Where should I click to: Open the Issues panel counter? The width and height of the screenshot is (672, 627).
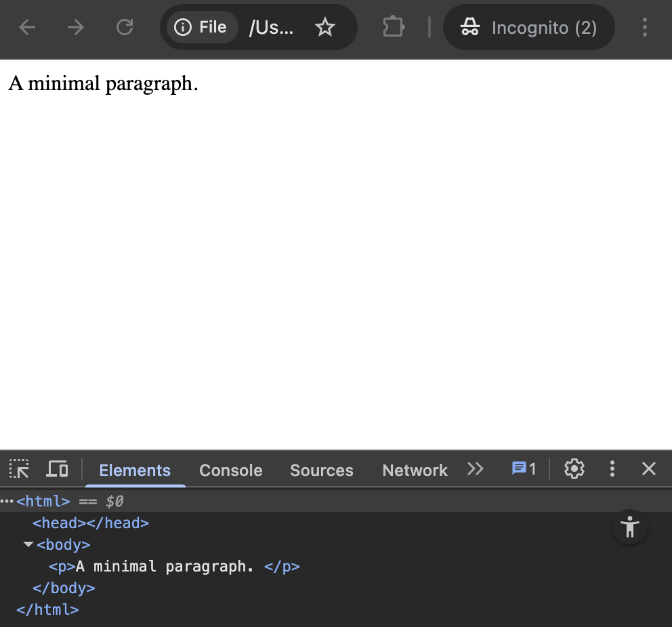(x=523, y=469)
